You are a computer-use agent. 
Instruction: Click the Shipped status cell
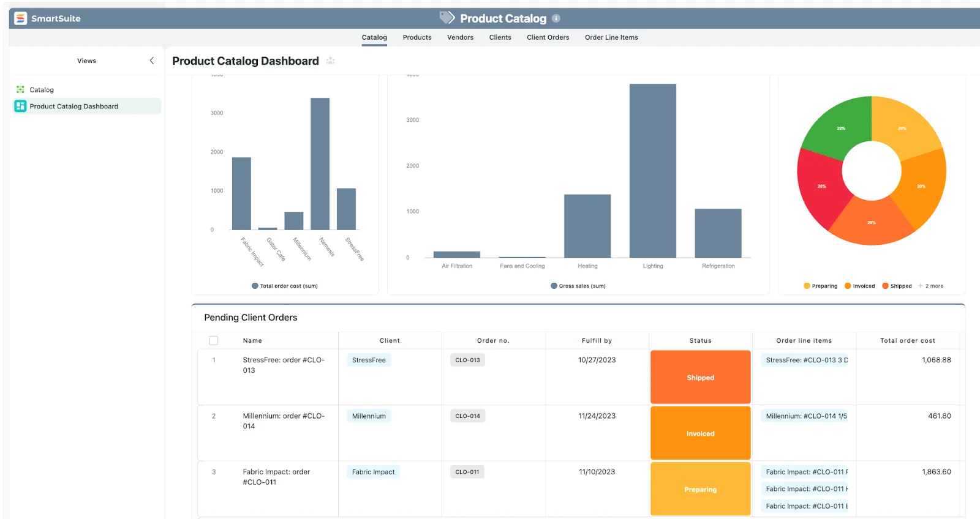point(700,377)
